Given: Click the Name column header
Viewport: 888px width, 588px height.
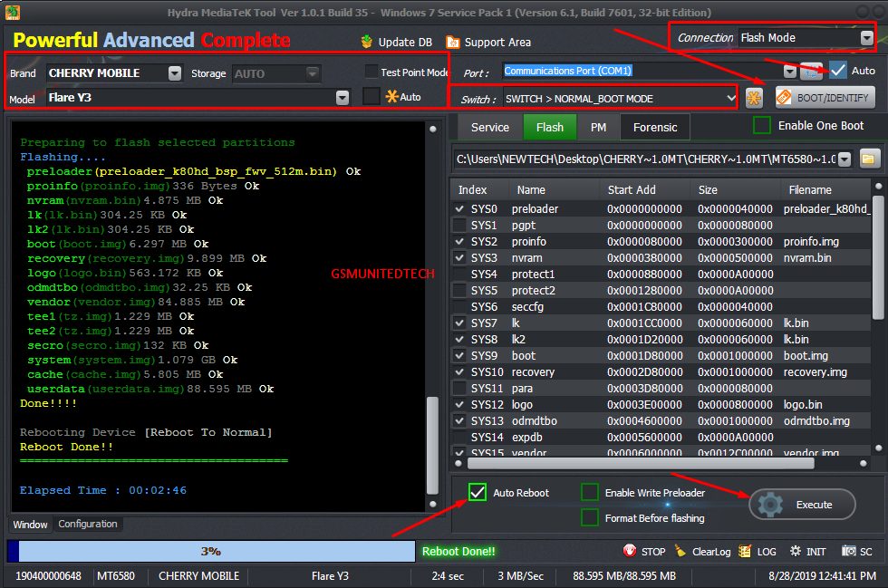Looking at the screenshot, I should click(x=531, y=189).
